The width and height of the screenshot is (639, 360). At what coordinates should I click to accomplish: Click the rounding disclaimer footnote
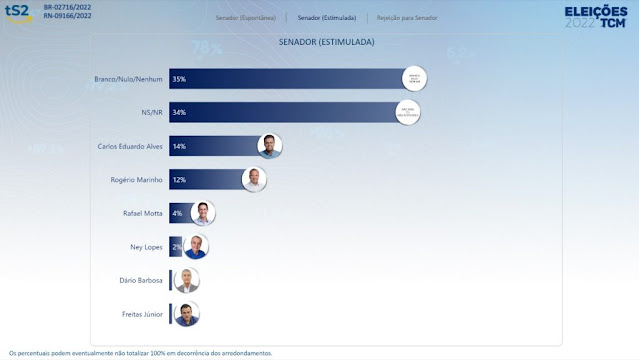(140, 353)
